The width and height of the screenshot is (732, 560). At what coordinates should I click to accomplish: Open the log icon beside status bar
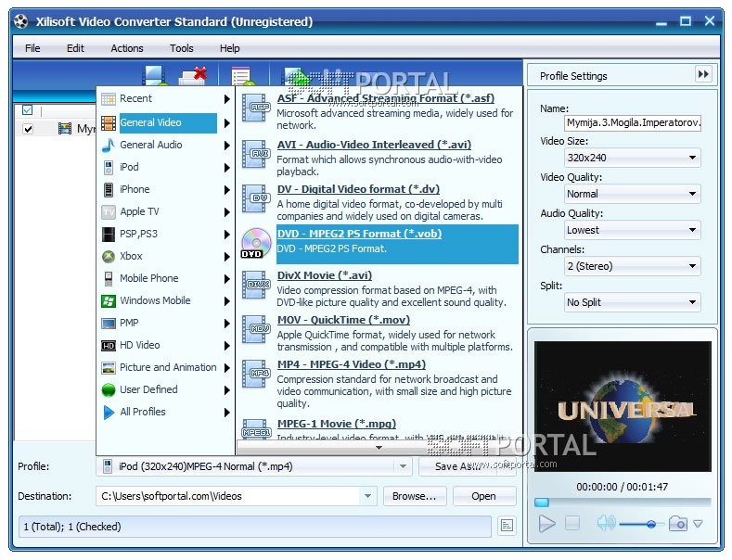point(507,526)
